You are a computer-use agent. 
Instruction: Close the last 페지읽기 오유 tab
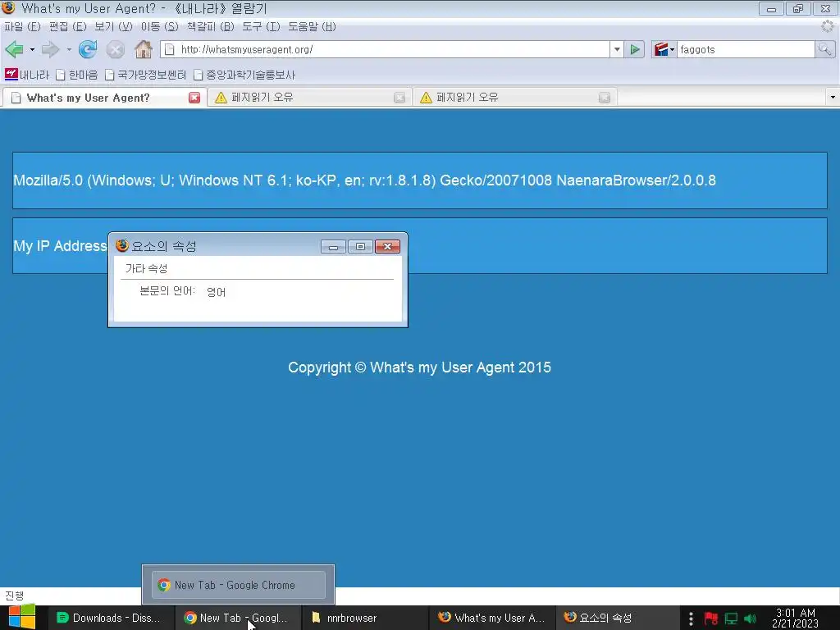605,98
